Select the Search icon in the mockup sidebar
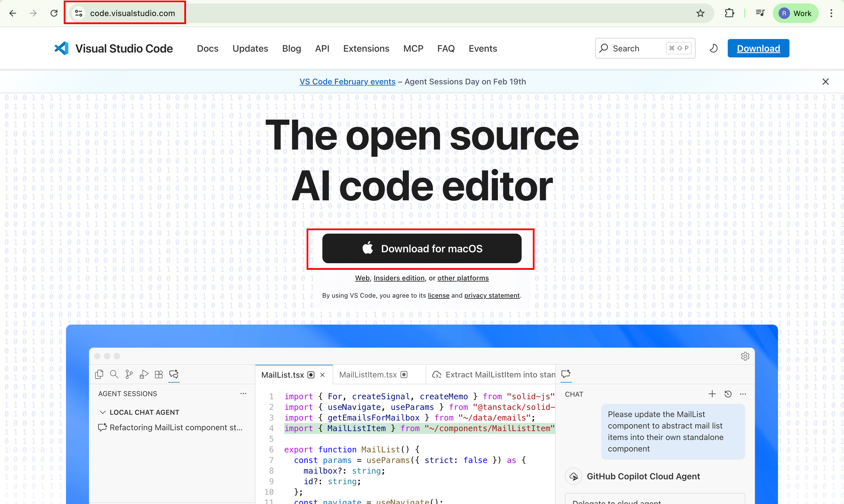This screenshot has height=504, width=844. 114,374
